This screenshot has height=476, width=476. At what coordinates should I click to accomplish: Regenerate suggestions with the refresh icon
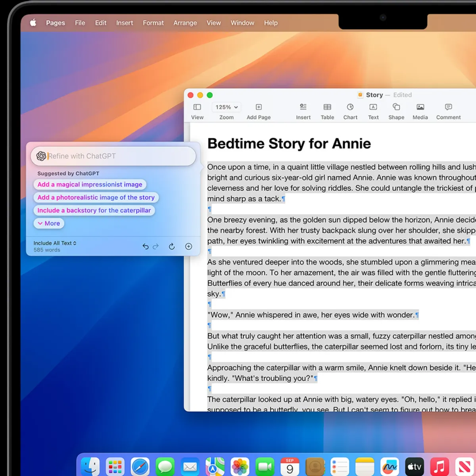[171, 246]
